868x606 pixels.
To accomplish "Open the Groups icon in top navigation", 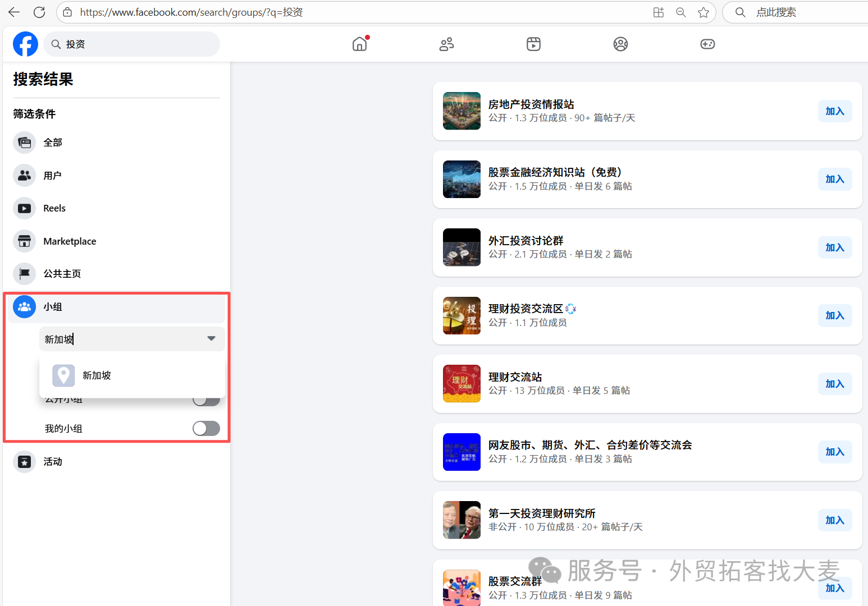I will pos(620,44).
